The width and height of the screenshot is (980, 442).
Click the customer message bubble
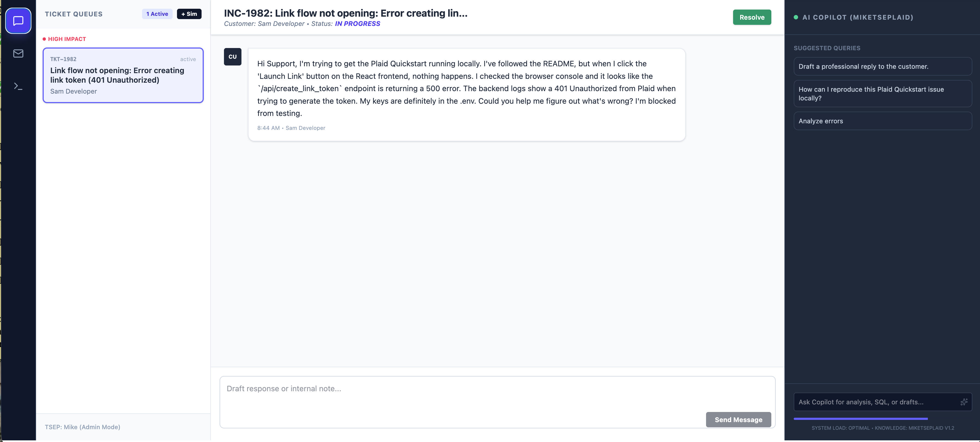pyautogui.click(x=467, y=95)
